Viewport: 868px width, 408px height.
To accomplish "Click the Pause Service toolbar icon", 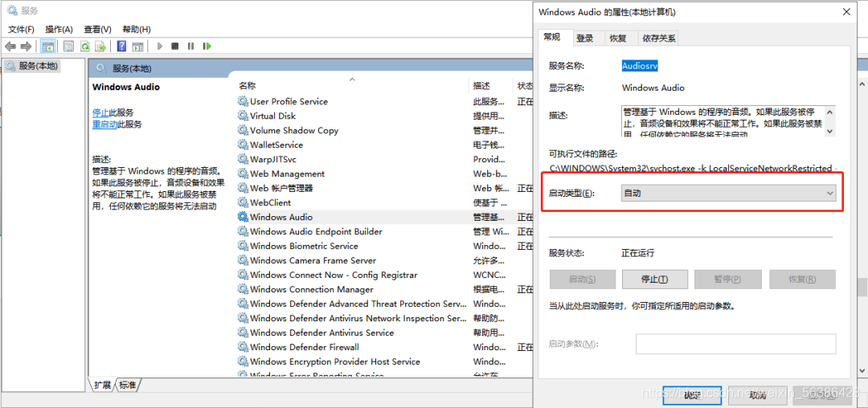I will pyautogui.click(x=191, y=47).
